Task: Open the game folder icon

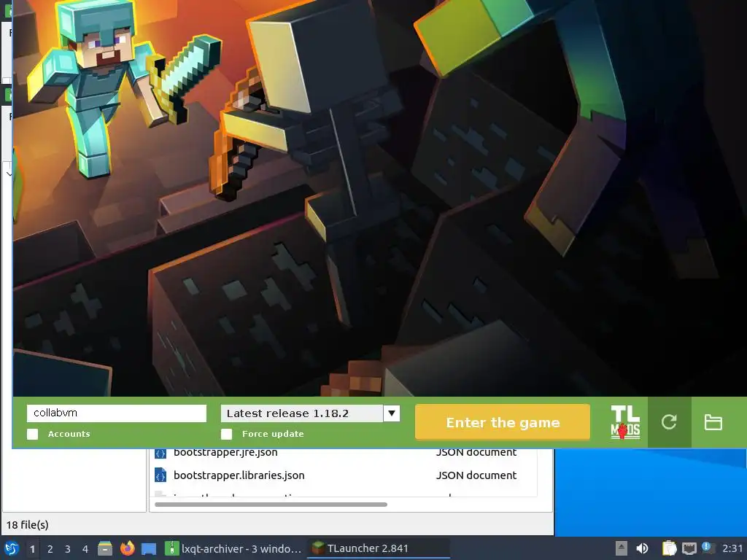Action: (713, 422)
